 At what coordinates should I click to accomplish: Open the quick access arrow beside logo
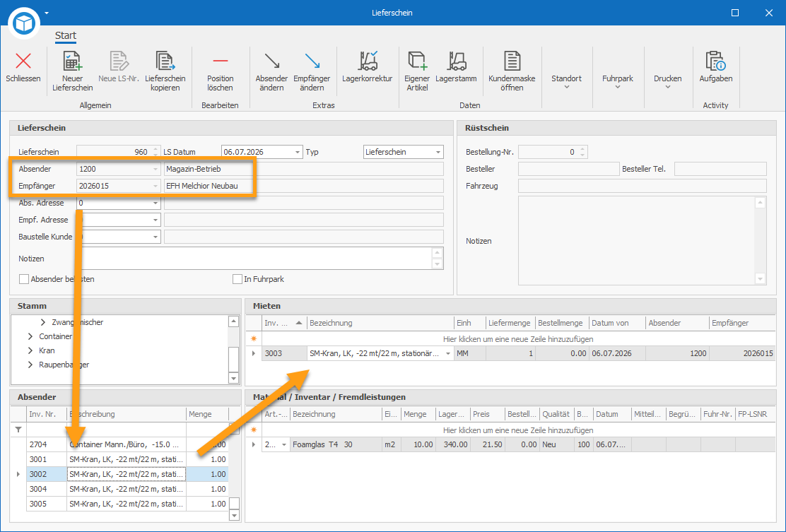tap(47, 13)
